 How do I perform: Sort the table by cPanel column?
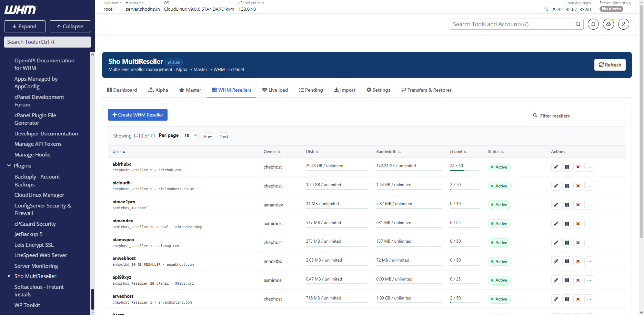coord(458,152)
